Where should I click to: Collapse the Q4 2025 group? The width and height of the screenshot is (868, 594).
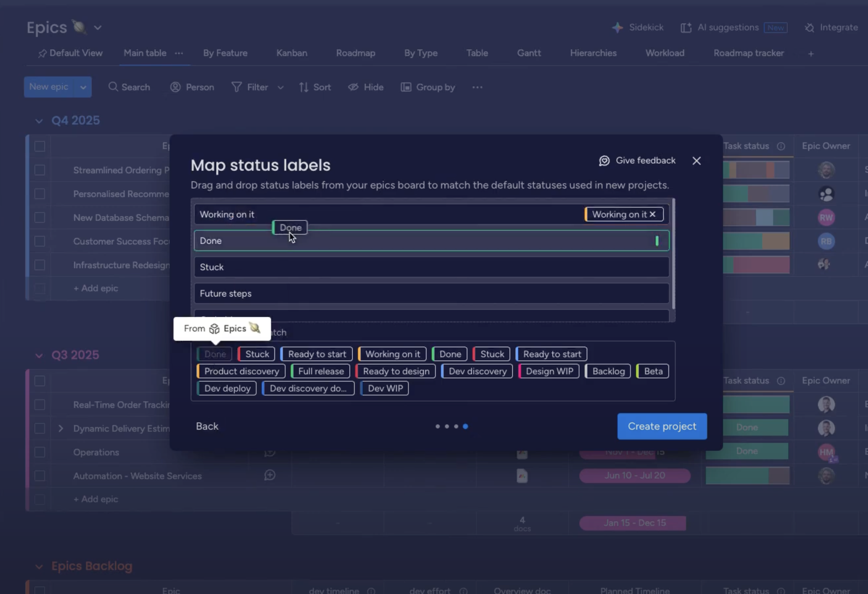pyautogui.click(x=39, y=121)
